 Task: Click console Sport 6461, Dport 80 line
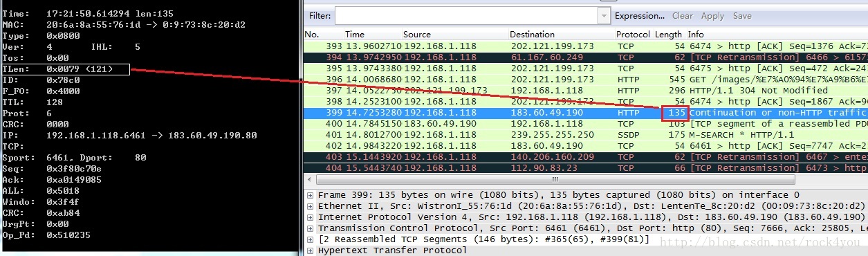tap(75, 158)
